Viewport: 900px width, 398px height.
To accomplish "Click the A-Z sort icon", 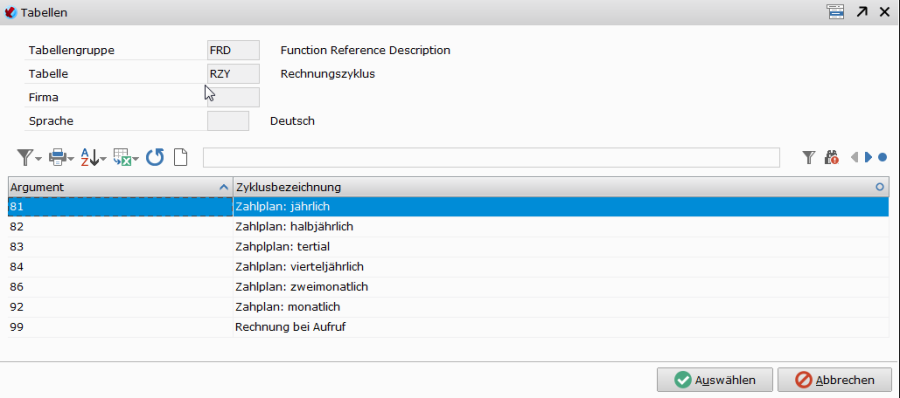I will (x=89, y=157).
